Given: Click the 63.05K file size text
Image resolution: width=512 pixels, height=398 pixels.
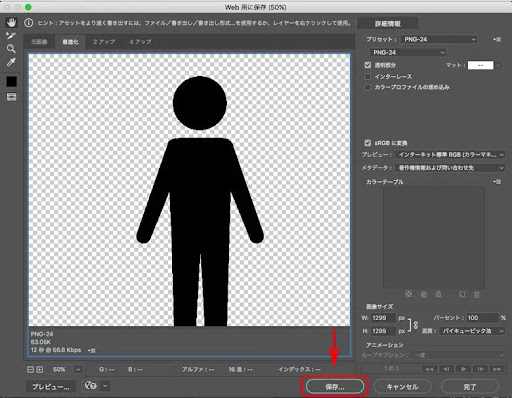Looking at the screenshot, I should 41,342.
